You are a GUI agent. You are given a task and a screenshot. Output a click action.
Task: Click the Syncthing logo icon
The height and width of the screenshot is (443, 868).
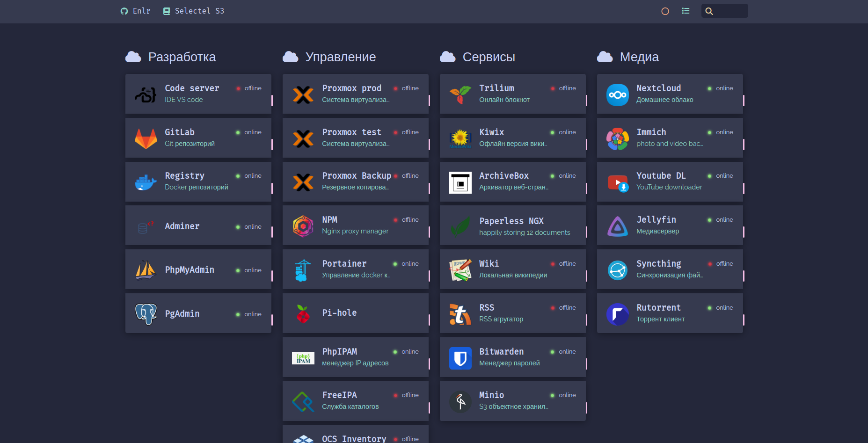tap(618, 270)
